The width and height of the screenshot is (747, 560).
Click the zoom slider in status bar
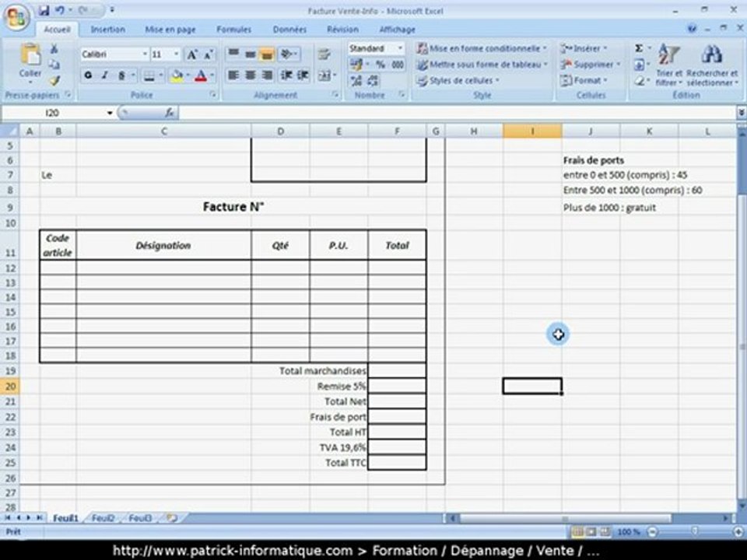pyautogui.click(x=695, y=531)
